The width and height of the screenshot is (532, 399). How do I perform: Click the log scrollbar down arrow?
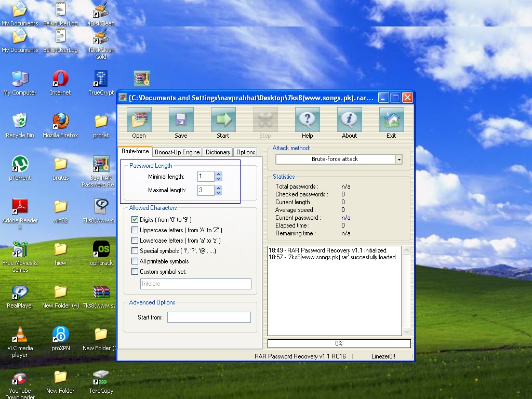[406, 331]
